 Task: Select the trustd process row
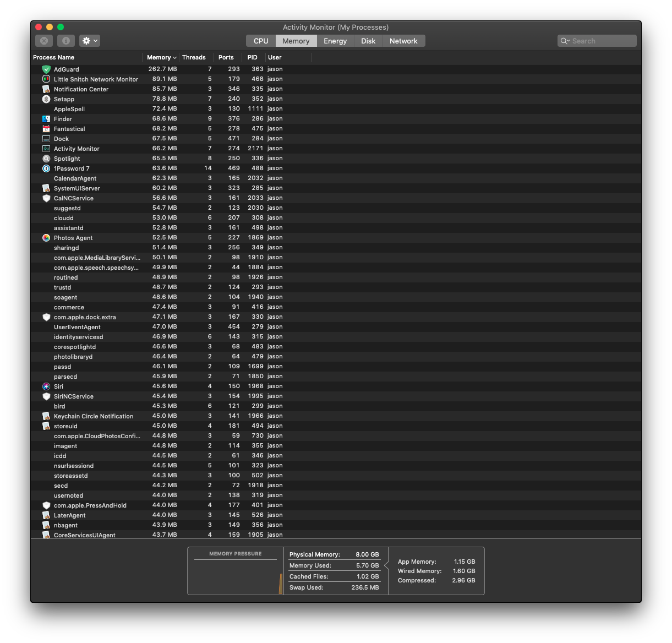pyautogui.click(x=336, y=287)
